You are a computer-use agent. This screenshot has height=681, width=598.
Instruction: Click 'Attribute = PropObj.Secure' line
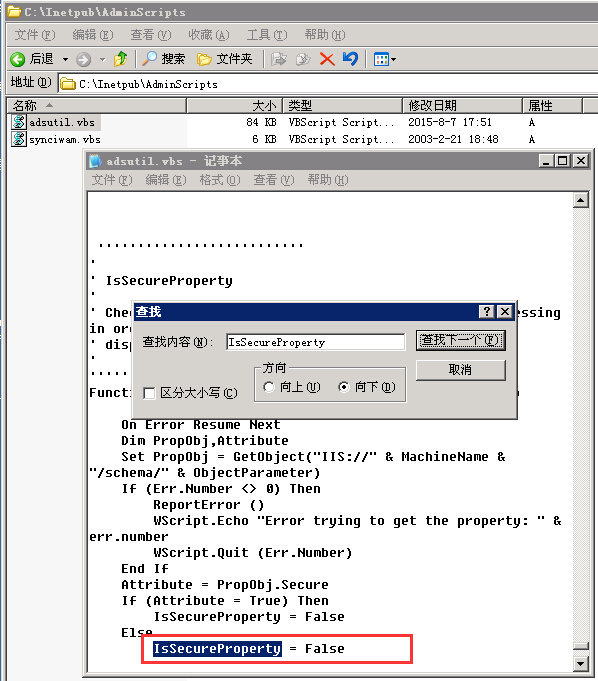pyautogui.click(x=225, y=585)
